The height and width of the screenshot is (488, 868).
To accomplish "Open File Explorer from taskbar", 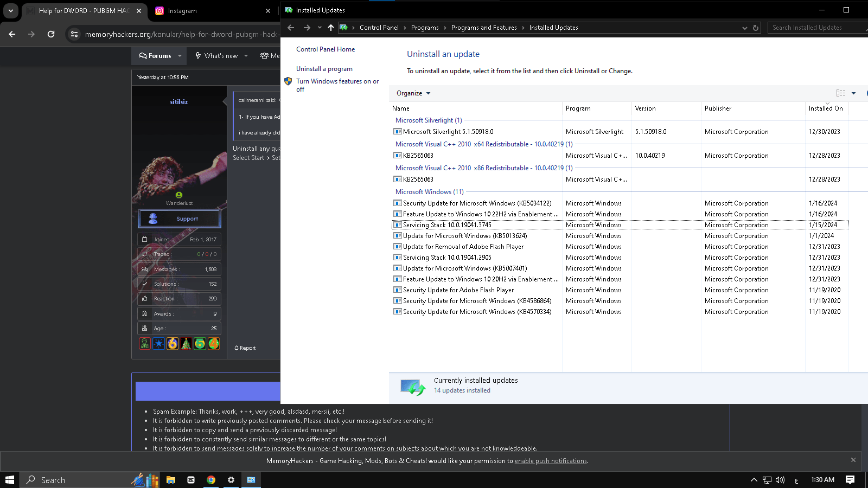I will pyautogui.click(x=171, y=480).
